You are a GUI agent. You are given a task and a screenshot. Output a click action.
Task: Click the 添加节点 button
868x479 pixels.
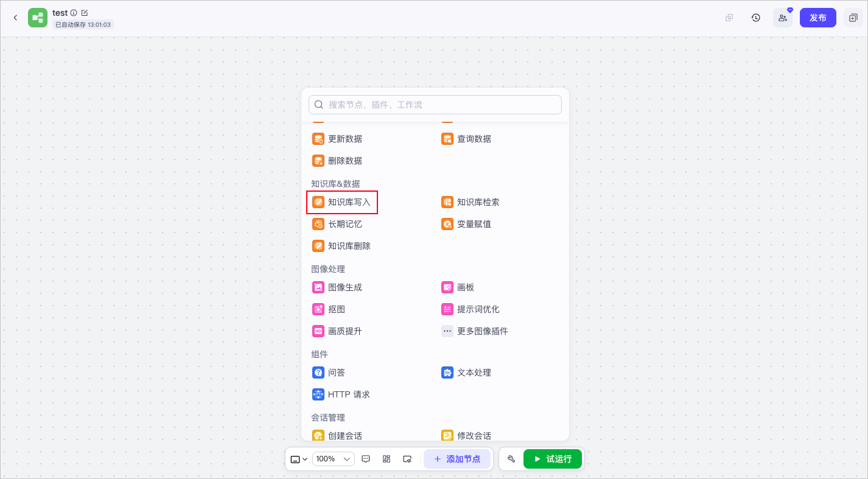[457, 459]
